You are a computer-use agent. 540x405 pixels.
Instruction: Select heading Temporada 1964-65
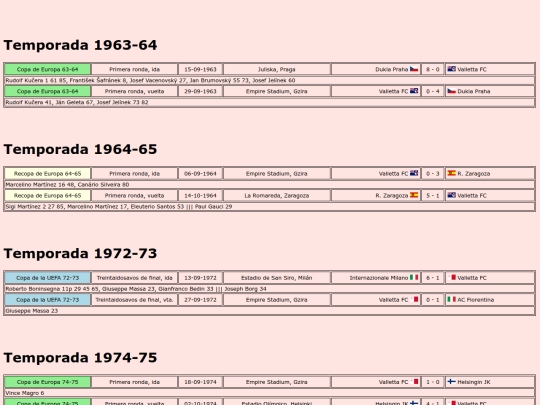[x=80, y=149]
